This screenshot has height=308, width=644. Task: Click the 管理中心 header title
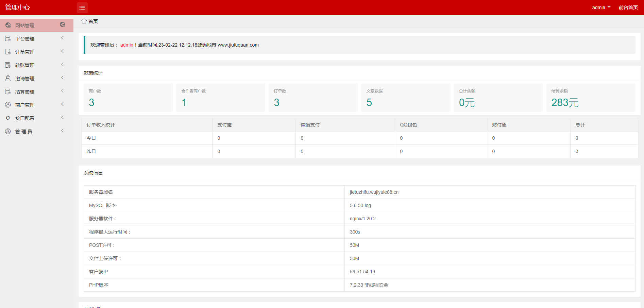[18, 7]
